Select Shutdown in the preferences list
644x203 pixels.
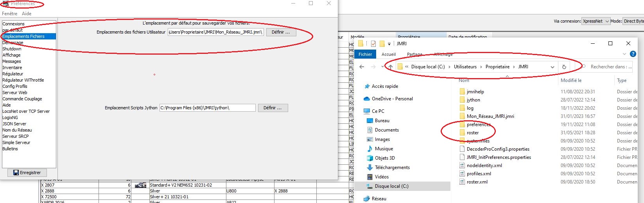pos(12,49)
